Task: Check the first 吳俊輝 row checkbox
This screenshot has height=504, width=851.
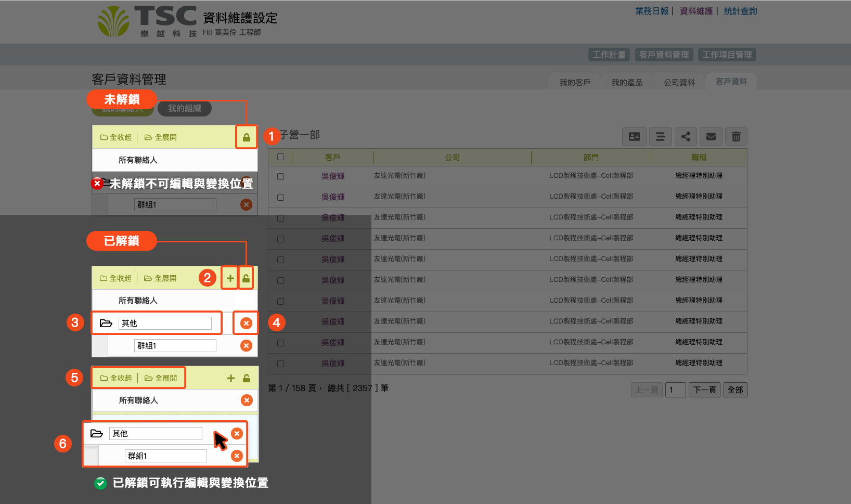Action: point(281,176)
